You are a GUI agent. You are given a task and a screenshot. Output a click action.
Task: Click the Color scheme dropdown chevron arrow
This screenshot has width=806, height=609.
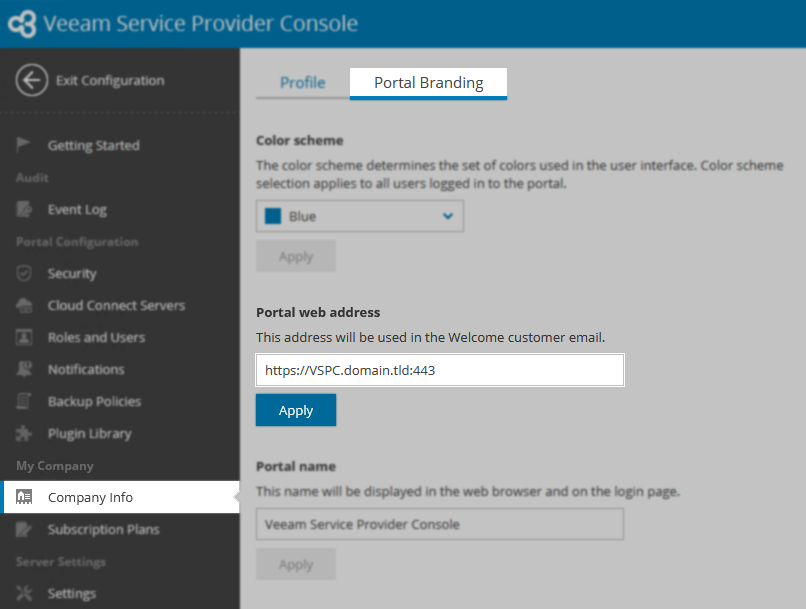[x=448, y=216]
